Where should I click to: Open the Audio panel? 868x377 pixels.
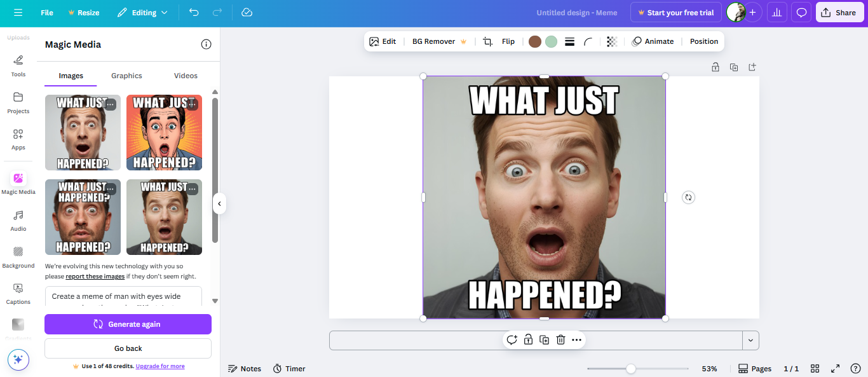point(18,221)
